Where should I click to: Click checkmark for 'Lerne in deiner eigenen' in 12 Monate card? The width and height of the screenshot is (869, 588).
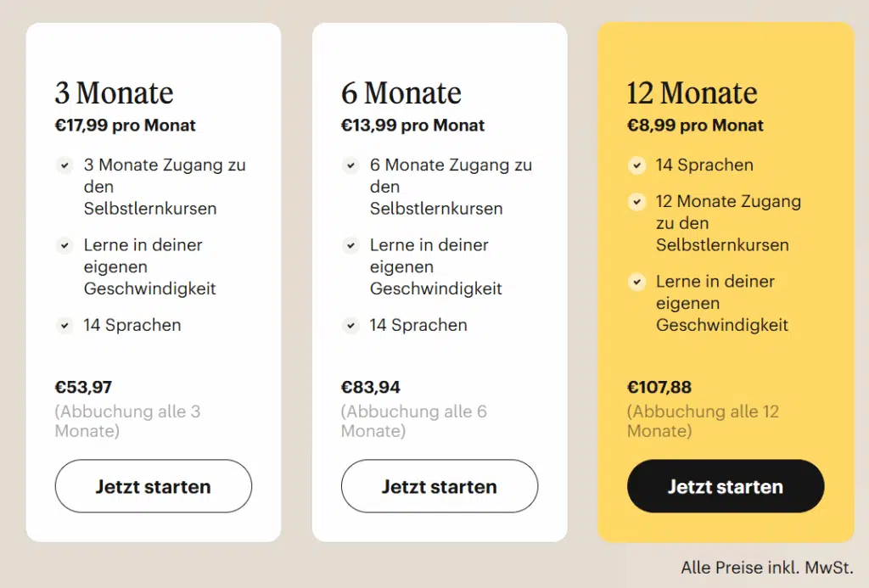[636, 282]
